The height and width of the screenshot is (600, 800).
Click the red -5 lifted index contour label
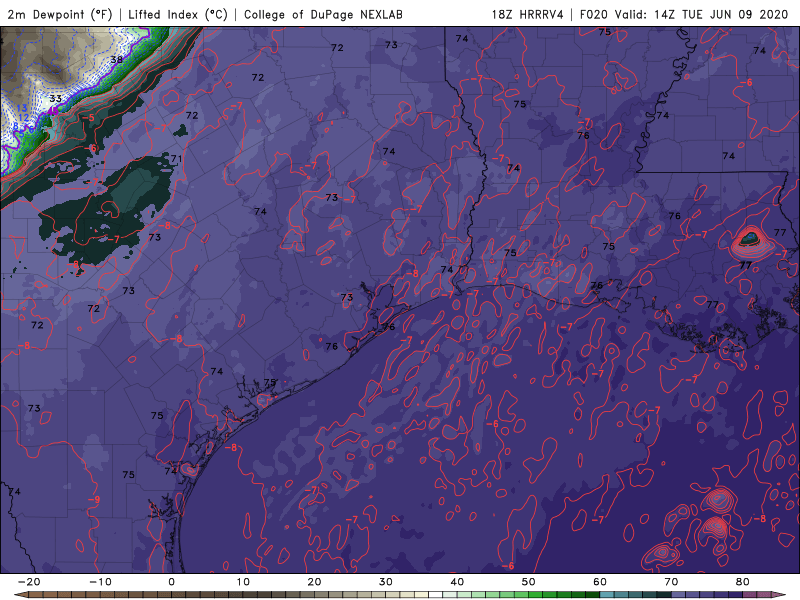click(88, 118)
